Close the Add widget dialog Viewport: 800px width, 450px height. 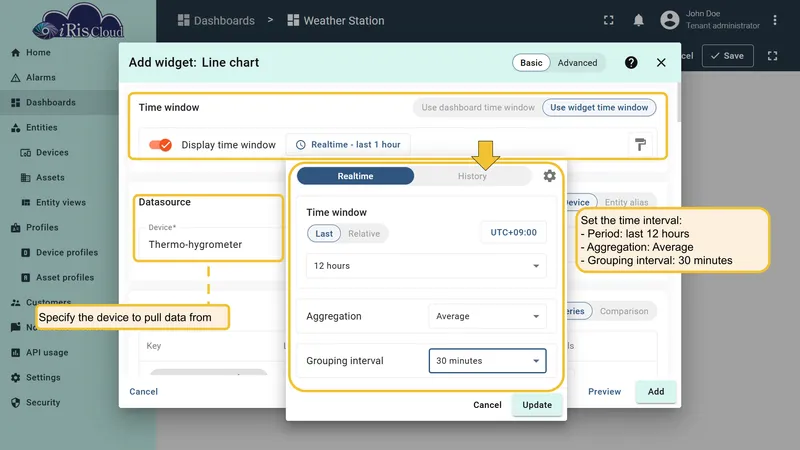(661, 62)
